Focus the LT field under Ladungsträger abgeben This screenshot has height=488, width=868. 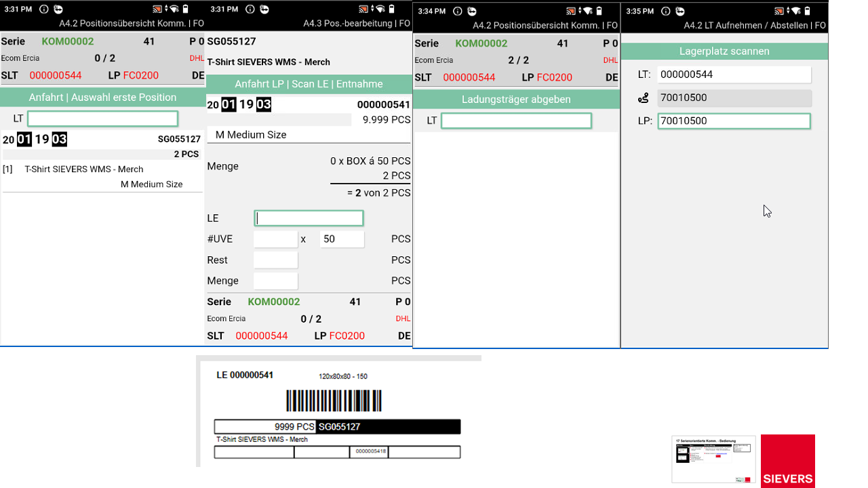516,121
